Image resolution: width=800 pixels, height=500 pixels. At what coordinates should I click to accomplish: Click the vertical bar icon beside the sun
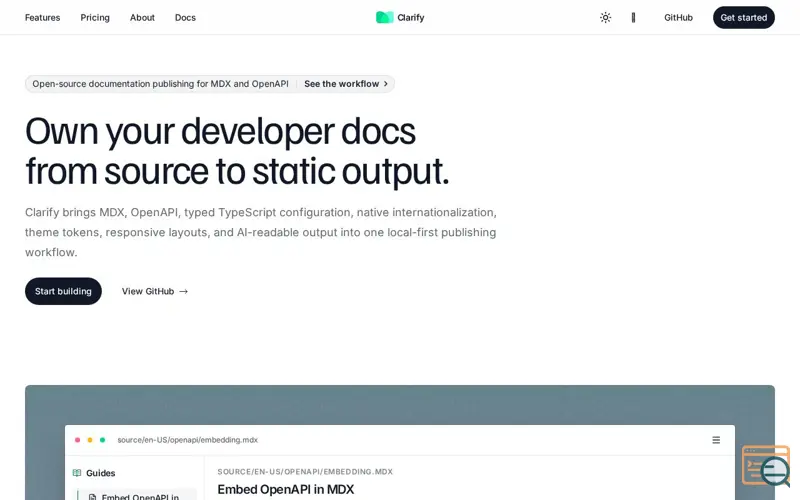633,17
